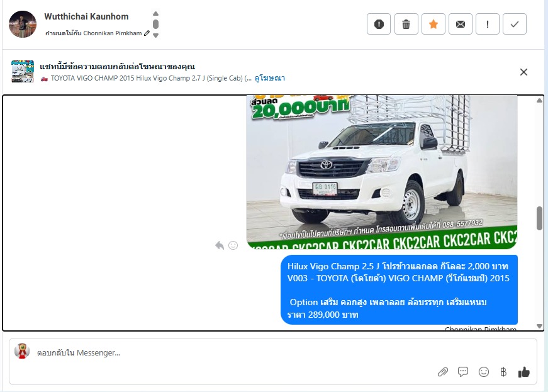Open white Toyota Vigo truck image
Viewport: 548px width, 392px height.
382,172
